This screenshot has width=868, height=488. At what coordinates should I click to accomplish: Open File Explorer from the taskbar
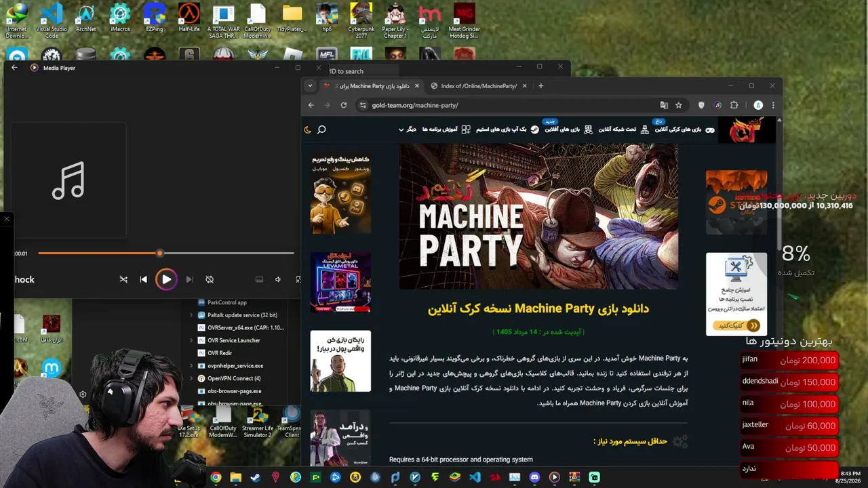tap(235, 477)
